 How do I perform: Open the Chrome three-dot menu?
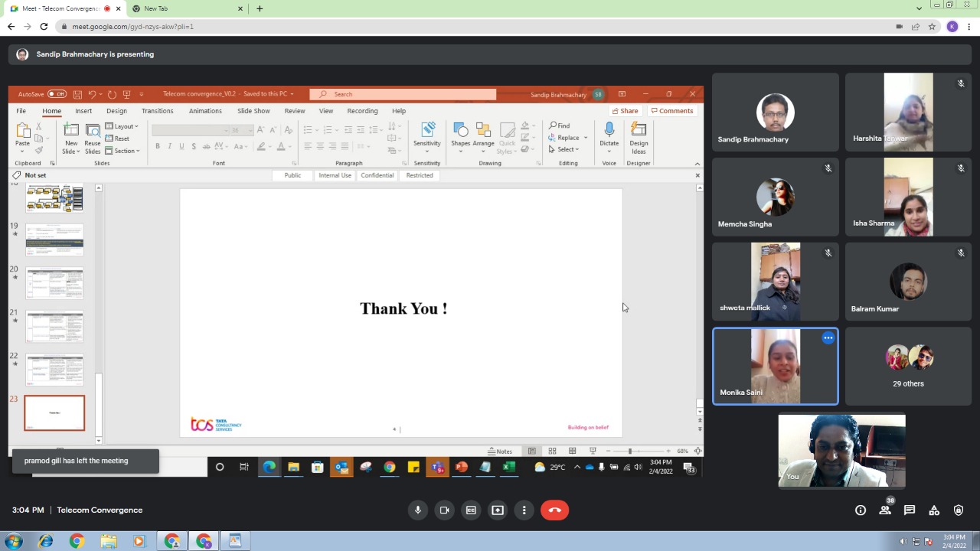click(x=969, y=26)
